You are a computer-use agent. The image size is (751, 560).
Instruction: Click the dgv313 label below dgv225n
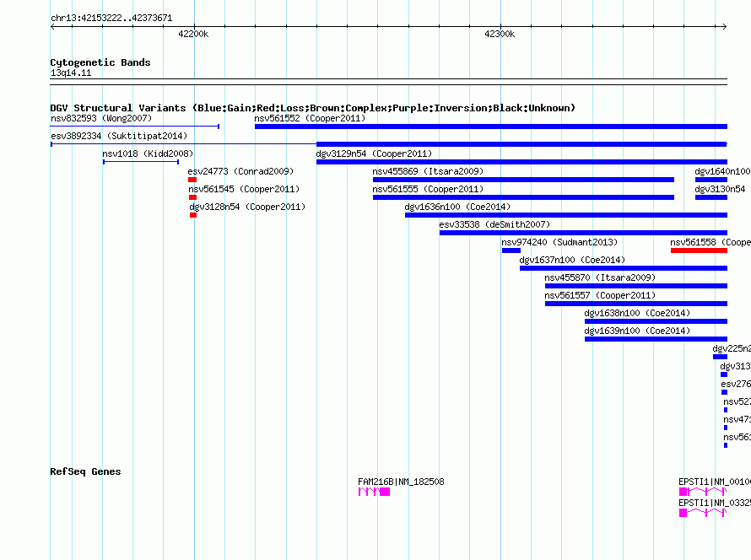pos(735,366)
